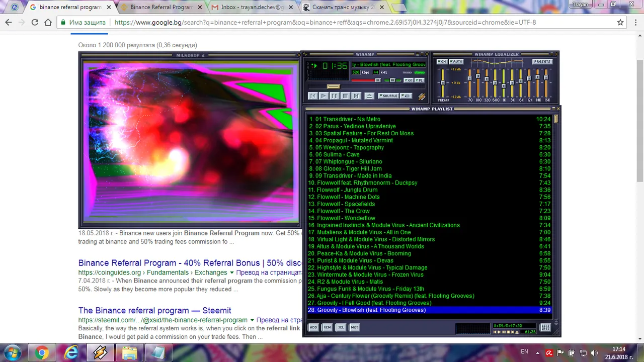Expand coinguides.org result dropdown arrow

click(x=232, y=273)
